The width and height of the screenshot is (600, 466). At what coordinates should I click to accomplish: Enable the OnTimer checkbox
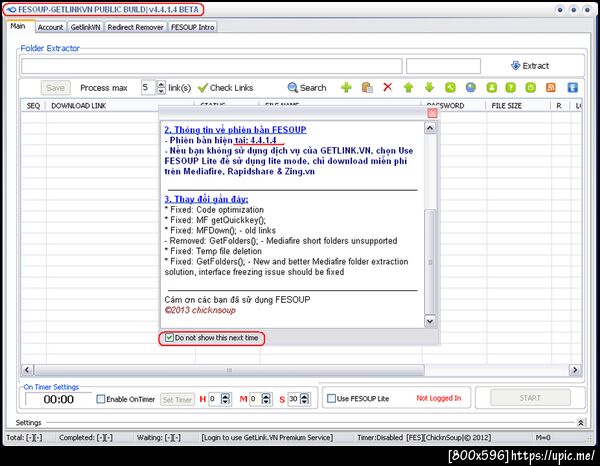[101, 399]
